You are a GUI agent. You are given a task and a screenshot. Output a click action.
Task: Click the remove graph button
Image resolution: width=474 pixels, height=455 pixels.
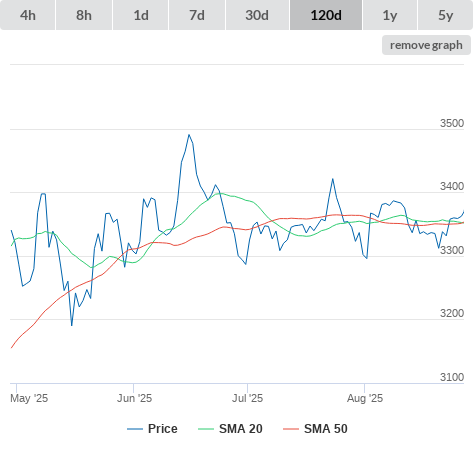426,45
